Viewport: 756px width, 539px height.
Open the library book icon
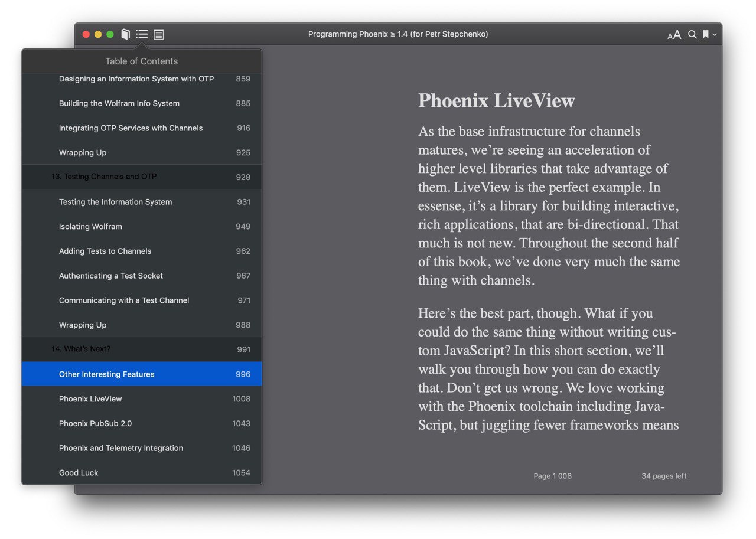coord(125,34)
